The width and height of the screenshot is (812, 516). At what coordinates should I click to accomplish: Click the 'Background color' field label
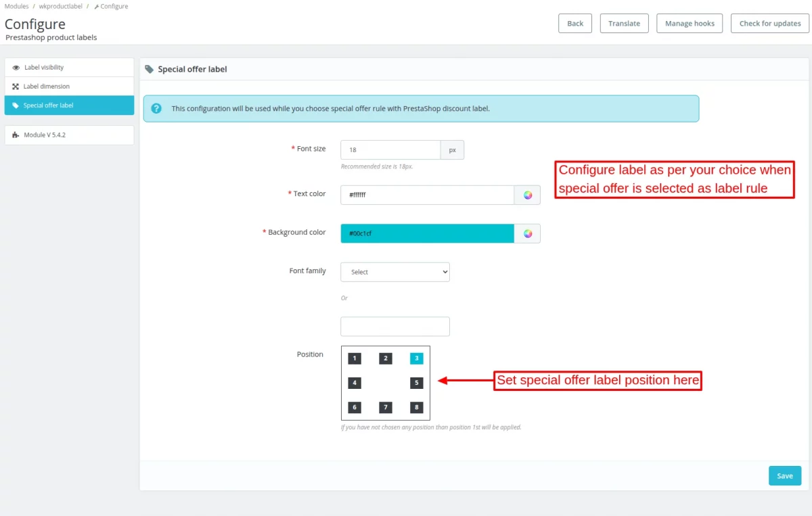297,232
